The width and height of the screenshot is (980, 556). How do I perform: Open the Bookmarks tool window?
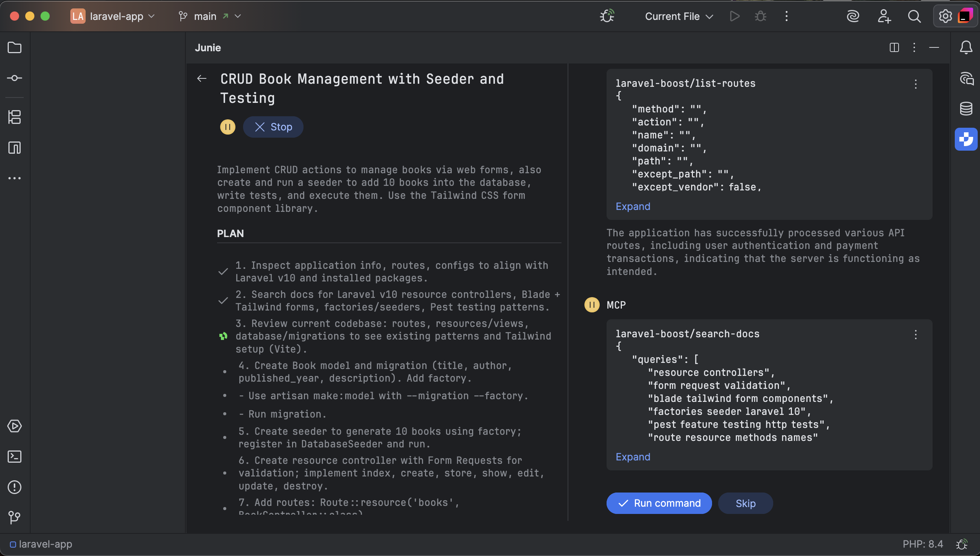15,148
